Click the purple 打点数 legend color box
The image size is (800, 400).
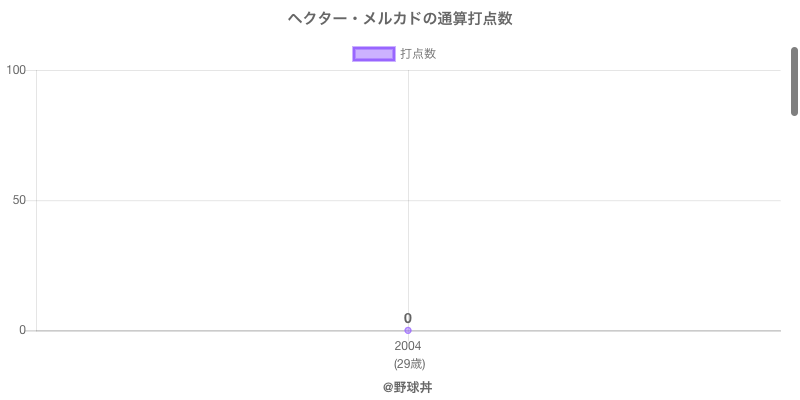pyautogui.click(x=374, y=54)
